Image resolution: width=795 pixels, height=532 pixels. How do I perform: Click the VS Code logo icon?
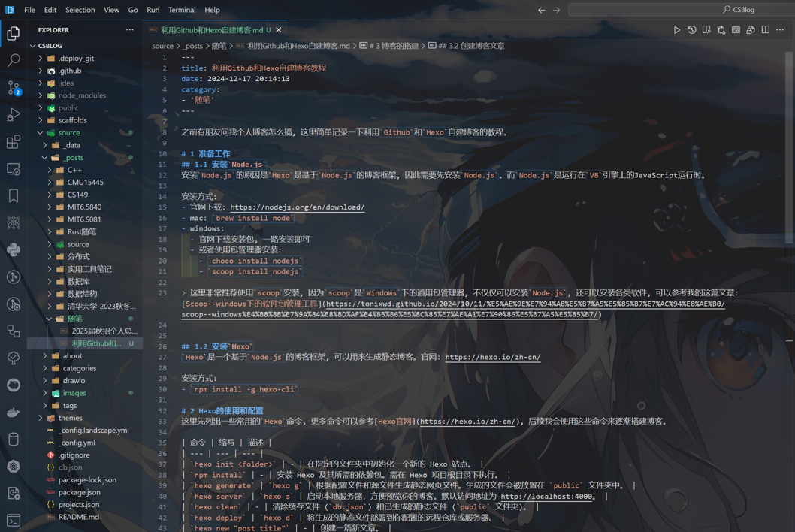pyautogui.click(x=10, y=10)
